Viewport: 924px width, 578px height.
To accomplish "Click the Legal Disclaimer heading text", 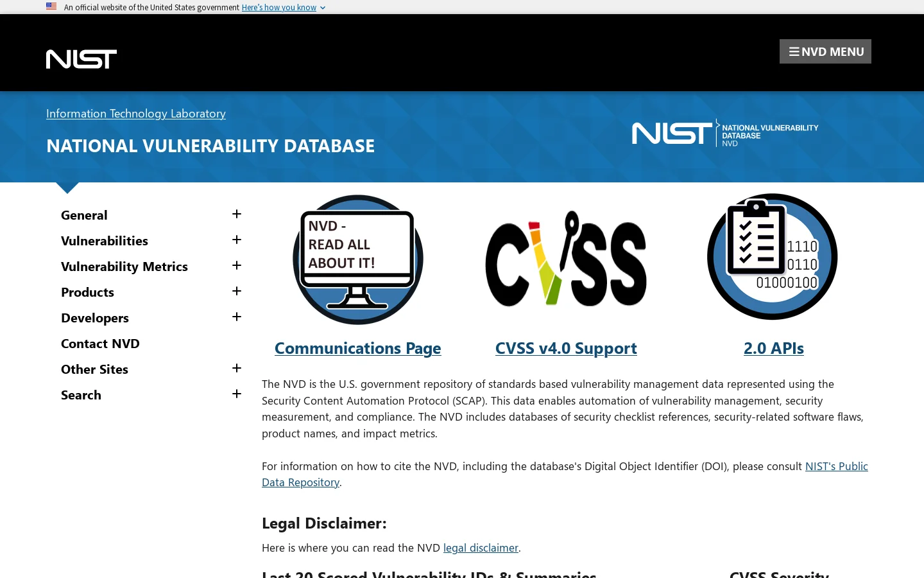I will 324,523.
